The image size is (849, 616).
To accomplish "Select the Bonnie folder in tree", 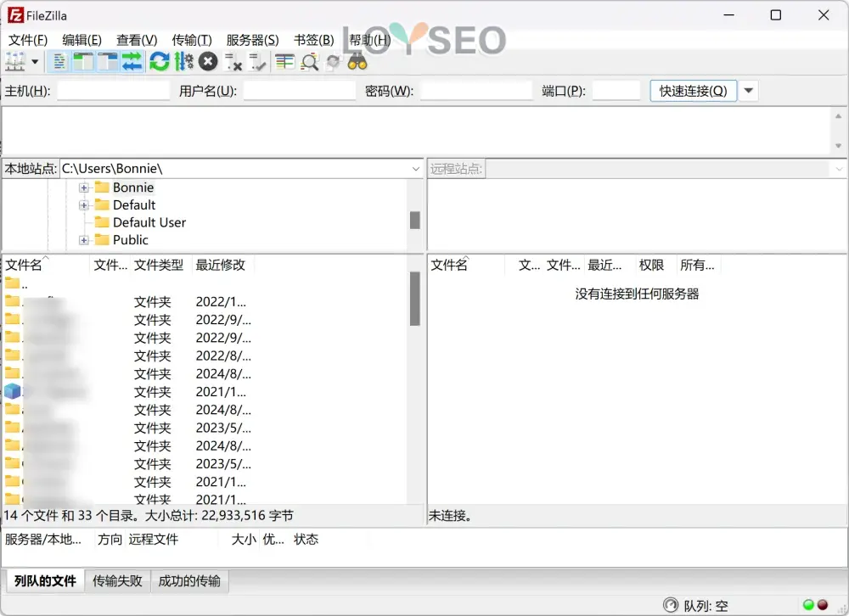I will click(133, 188).
